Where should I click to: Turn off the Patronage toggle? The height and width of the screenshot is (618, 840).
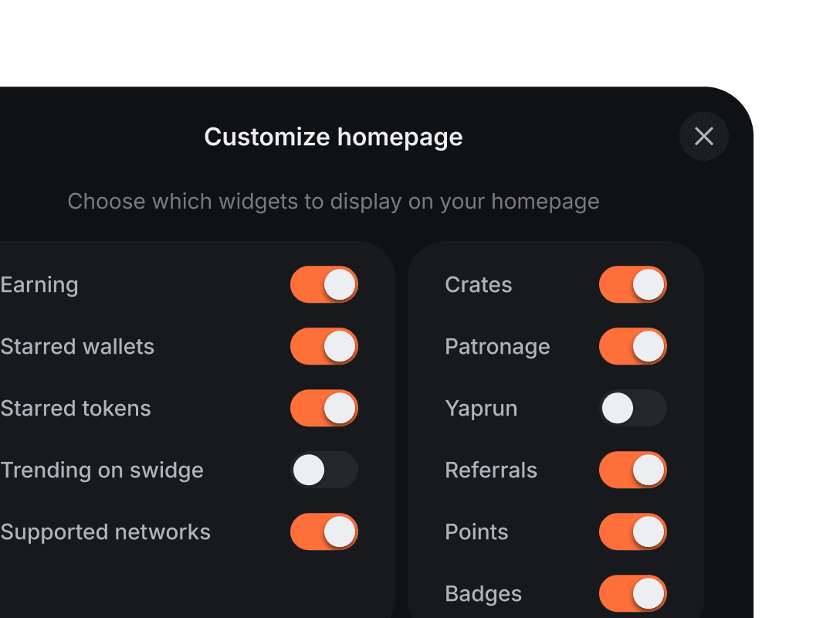click(x=632, y=346)
